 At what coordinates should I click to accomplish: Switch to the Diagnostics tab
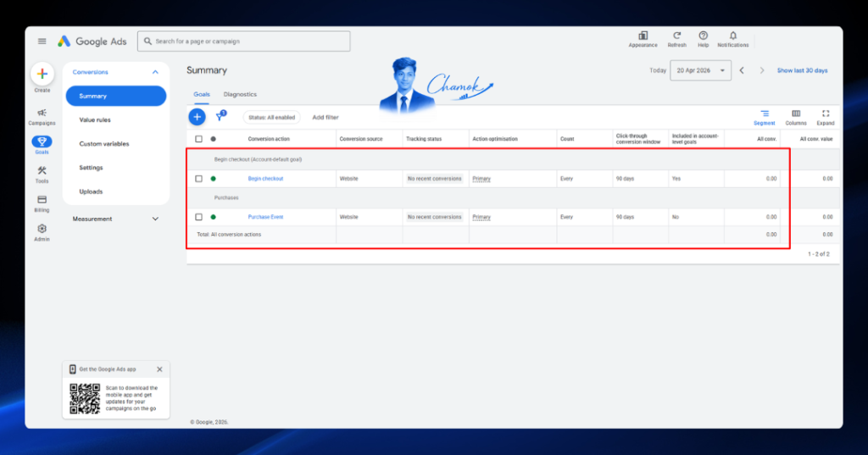click(x=240, y=94)
